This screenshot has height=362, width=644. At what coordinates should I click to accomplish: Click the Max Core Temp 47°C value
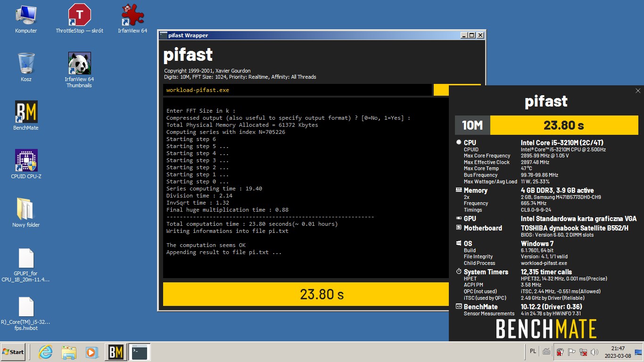click(527, 168)
